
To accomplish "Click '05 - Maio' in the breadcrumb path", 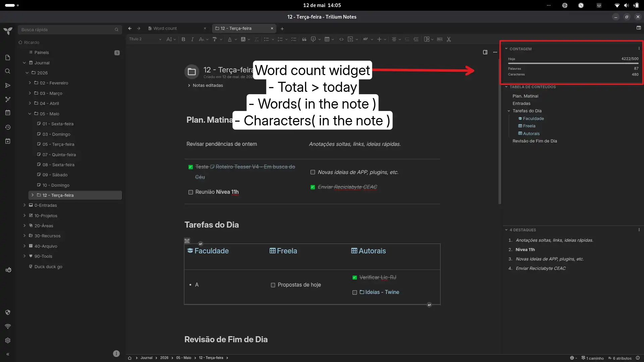I will [x=183, y=358].
